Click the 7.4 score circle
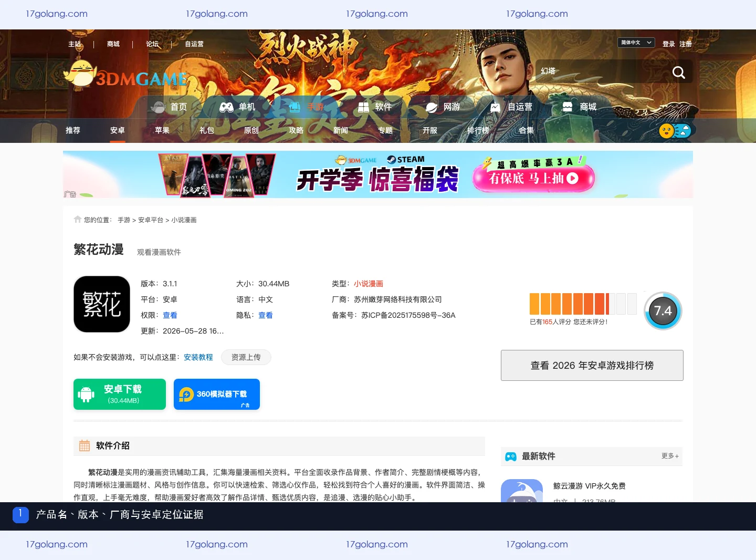Image resolution: width=756 pixels, height=560 pixels. [x=663, y=311]
